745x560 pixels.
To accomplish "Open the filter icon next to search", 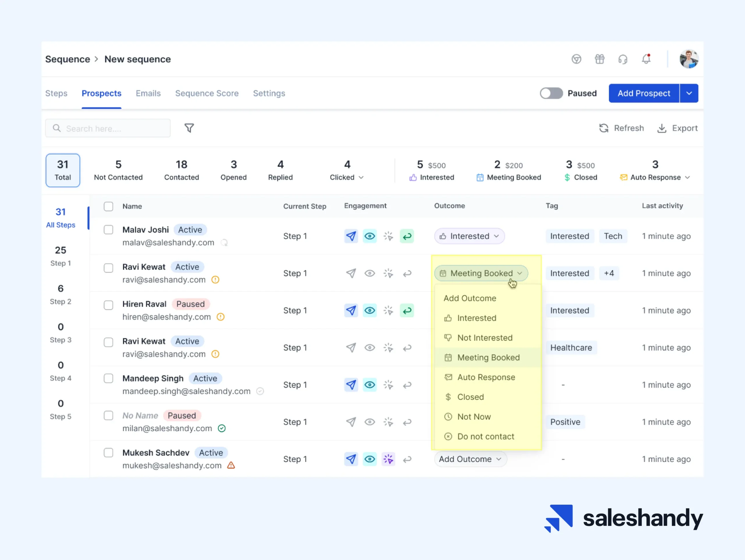I will [x=189, y=128].
